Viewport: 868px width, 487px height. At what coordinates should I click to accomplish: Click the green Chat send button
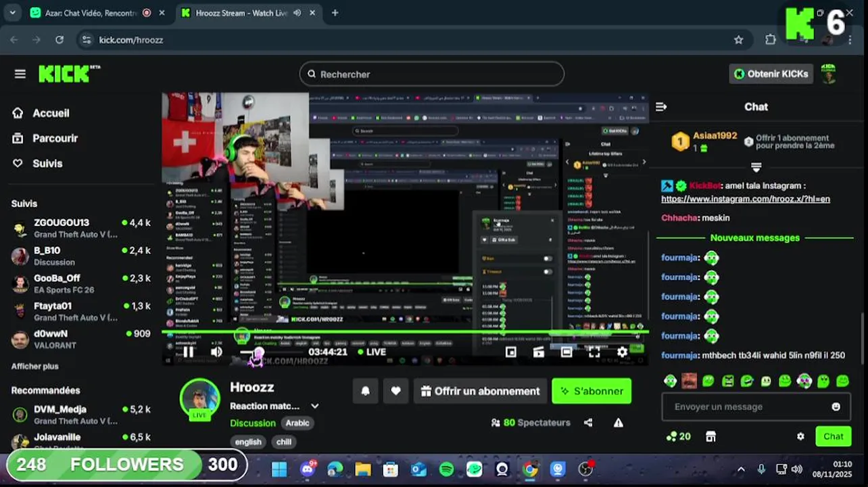833,436
